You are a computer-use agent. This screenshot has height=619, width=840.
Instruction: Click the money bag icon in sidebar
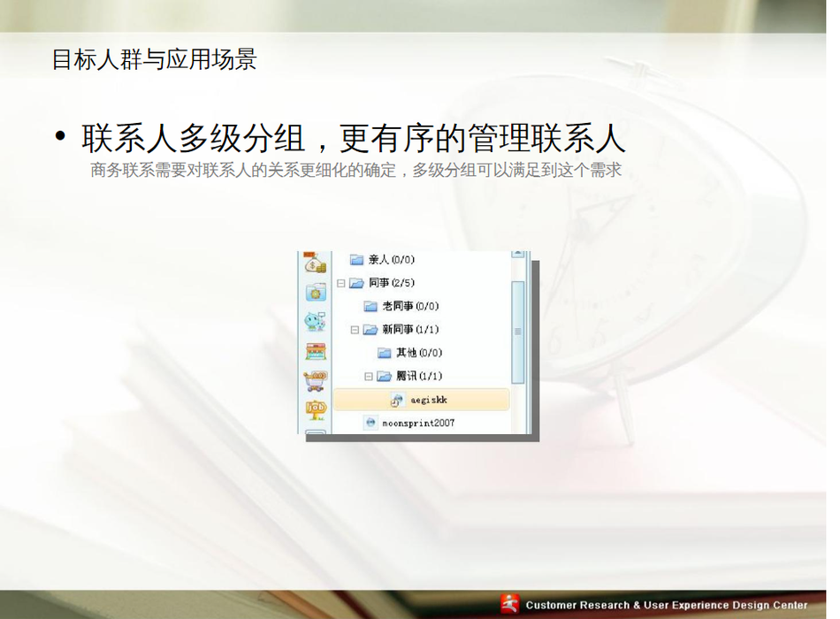(316, 264)
